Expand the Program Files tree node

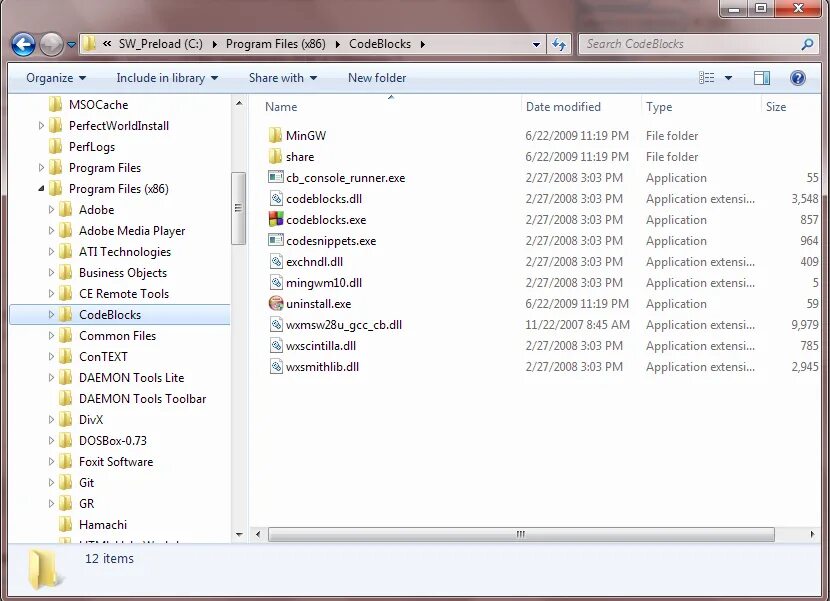pyautogui.click(x=41, y=167)
